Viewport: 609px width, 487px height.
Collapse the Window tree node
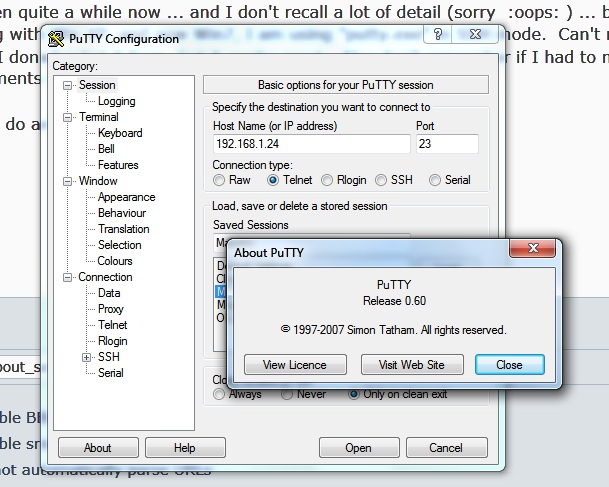tap(68, 181)
